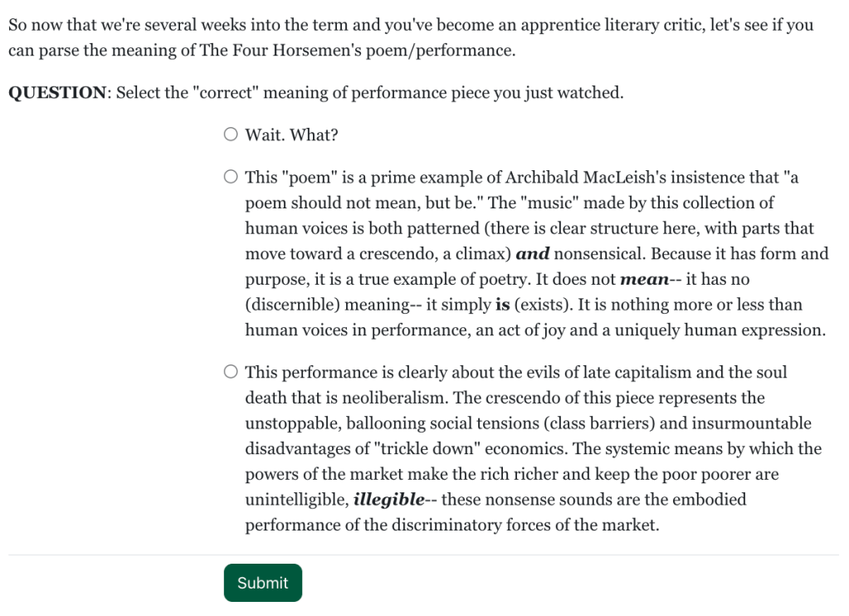Click the bold word "is" before "(exists)"
The height and width of the screenshot is (616, 849).
tap(502, 305)
